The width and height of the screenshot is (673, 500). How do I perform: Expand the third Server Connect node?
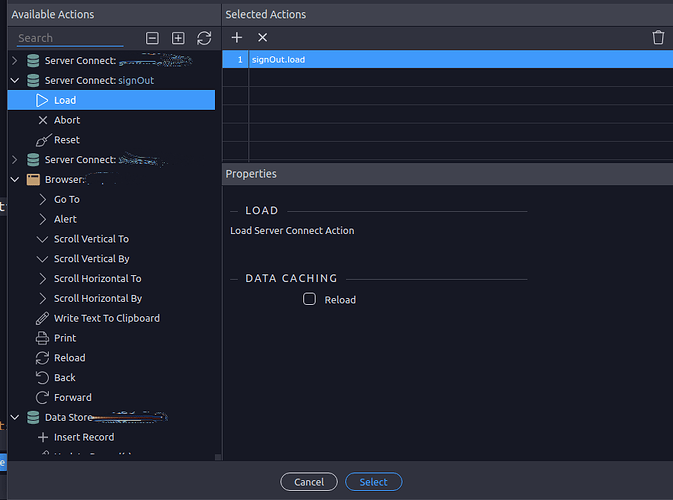(x=15, y=160)
